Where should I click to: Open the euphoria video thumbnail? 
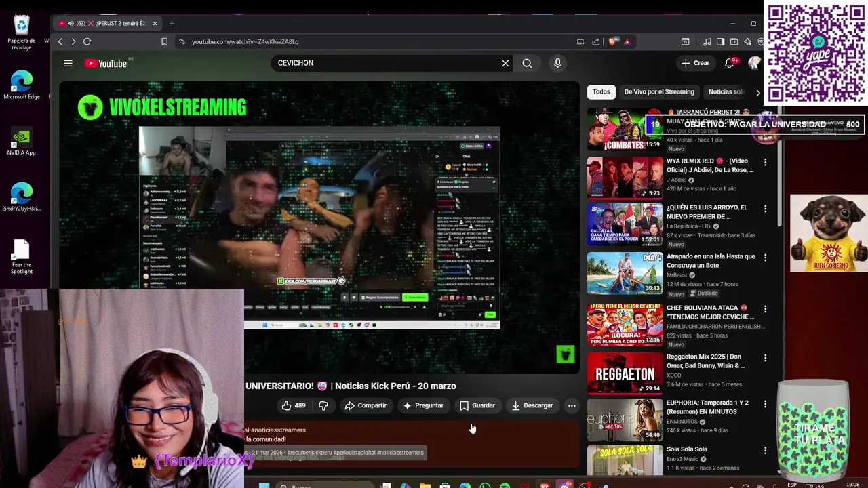click(625, 420)
